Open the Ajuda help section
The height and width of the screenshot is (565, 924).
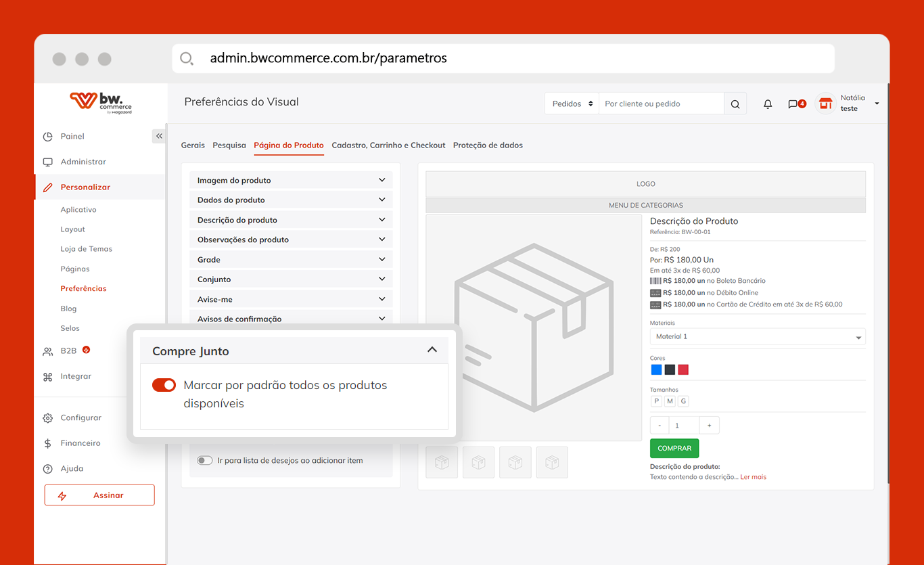coord(72,468)
